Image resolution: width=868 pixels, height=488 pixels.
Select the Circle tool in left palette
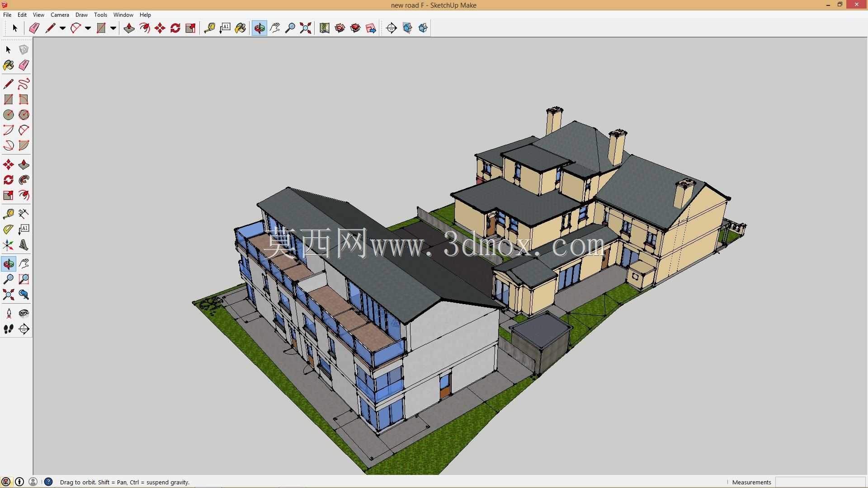pos(9,115)
